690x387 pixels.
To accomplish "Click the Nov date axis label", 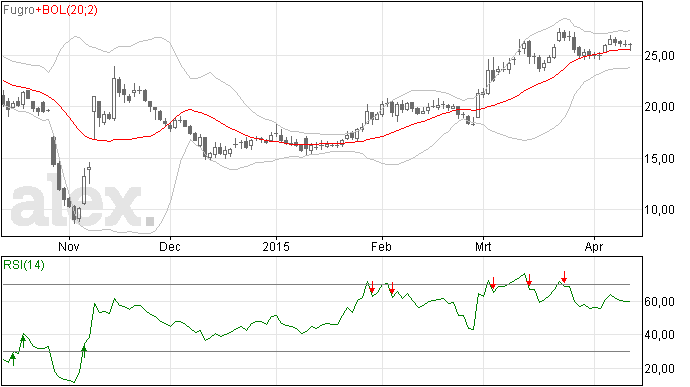I will click(69, 247).
